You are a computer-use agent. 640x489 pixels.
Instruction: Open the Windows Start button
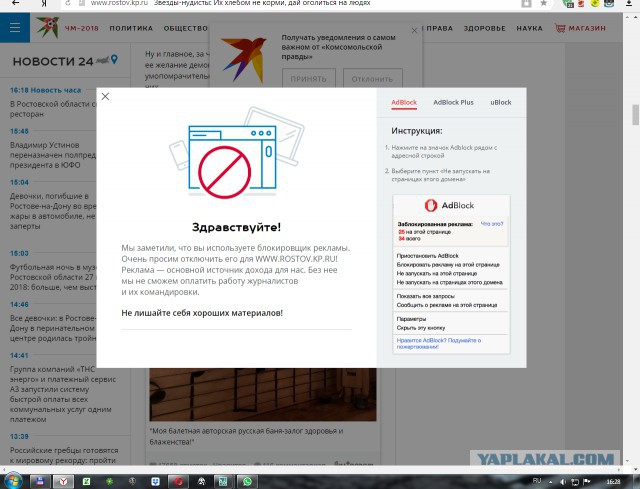(12, 482)
